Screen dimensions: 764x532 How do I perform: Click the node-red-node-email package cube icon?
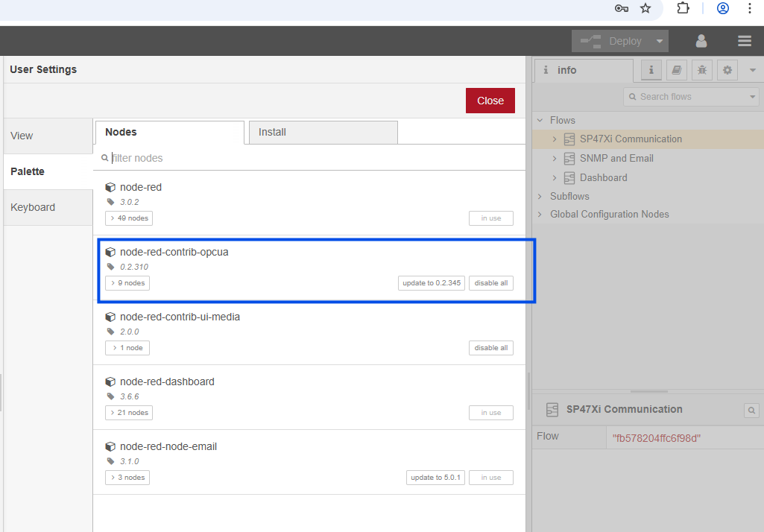click(x=110, y=446)
